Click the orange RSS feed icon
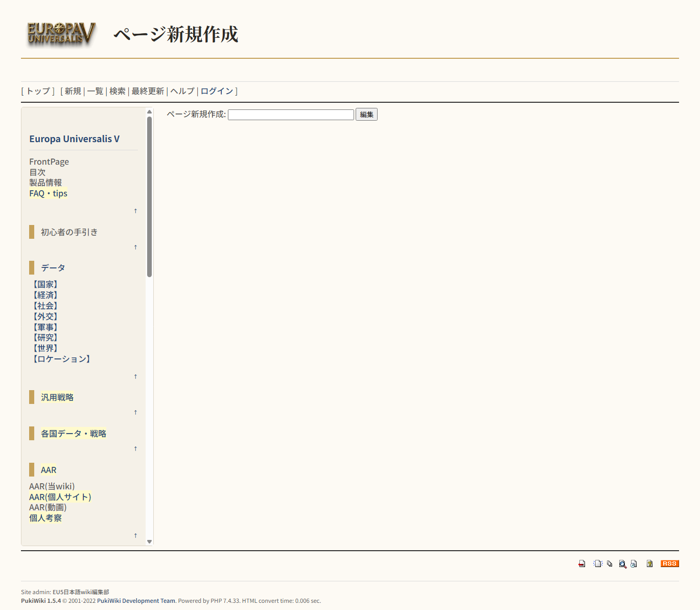This screenshot has height=610, width=700. [669, 563]
